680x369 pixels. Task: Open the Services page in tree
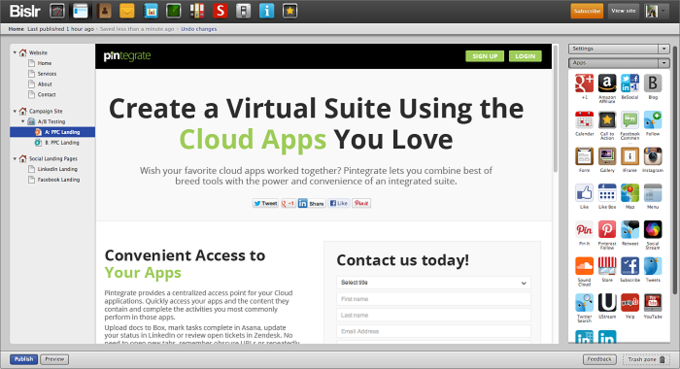(x=47, y=74)
